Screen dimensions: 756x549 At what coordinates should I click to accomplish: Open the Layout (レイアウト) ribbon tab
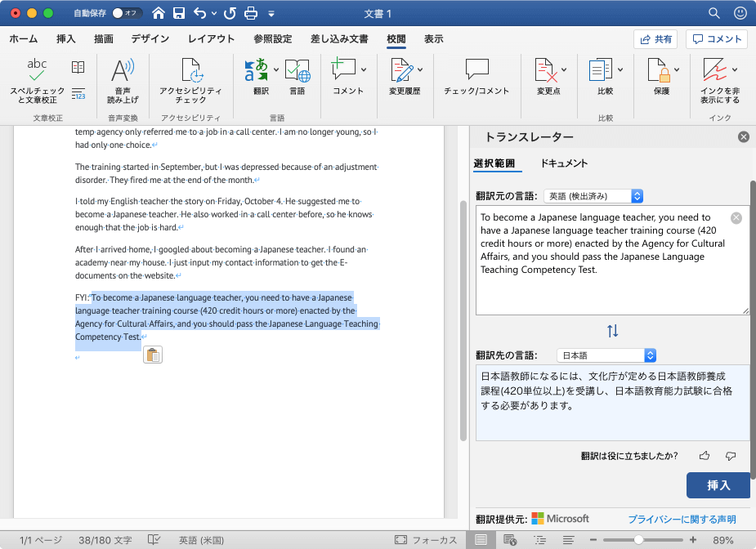[x=211, y=38]
